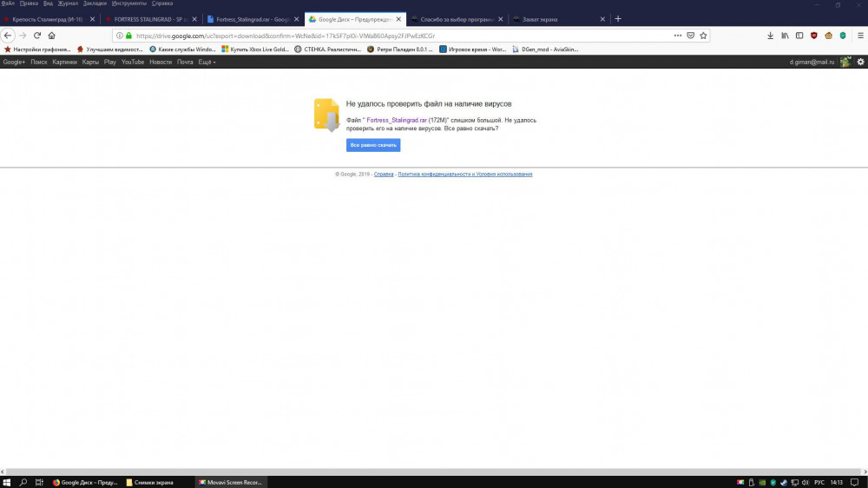Screen dimensions: 868x488
Task: Click the green padlock security icon
Action: coord(129,36)
